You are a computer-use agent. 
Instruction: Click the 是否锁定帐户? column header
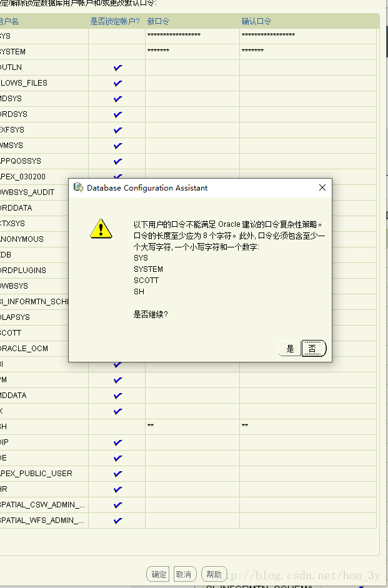pos(115,21)
